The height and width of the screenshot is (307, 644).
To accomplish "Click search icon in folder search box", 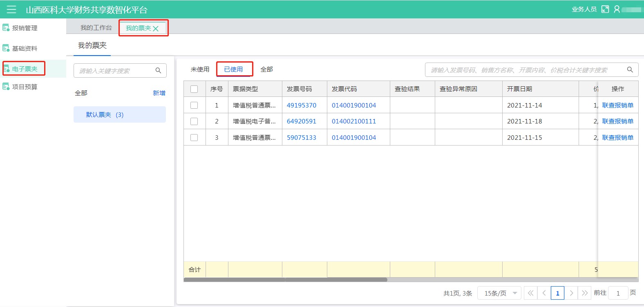I will tap(158, 70).
